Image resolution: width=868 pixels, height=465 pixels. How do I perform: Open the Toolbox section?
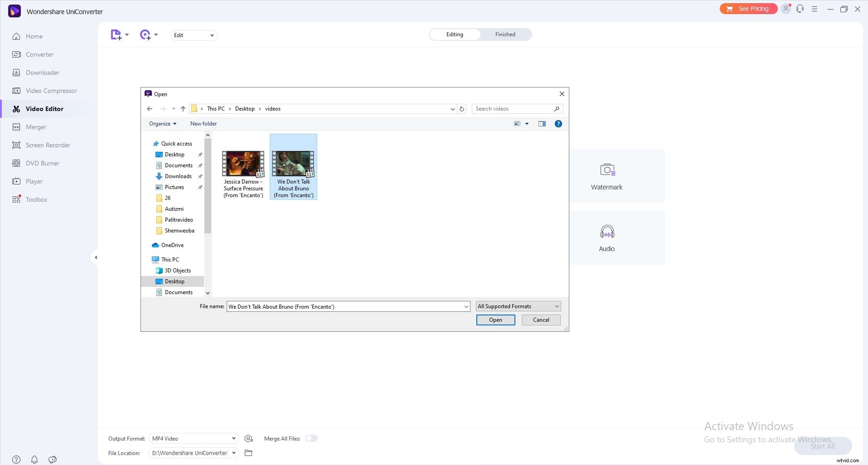tap(36, 199)
